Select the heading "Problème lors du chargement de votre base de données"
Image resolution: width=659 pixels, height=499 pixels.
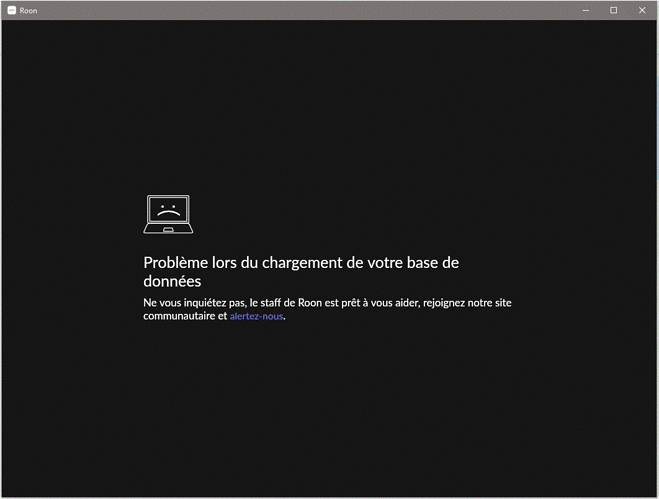[301, 272]
